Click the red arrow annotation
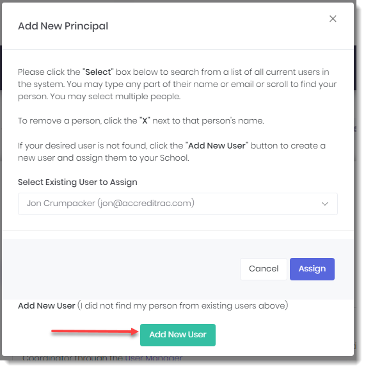Image resolution: width=366 pixels, height=370 pixels. [x=95, y=331]
